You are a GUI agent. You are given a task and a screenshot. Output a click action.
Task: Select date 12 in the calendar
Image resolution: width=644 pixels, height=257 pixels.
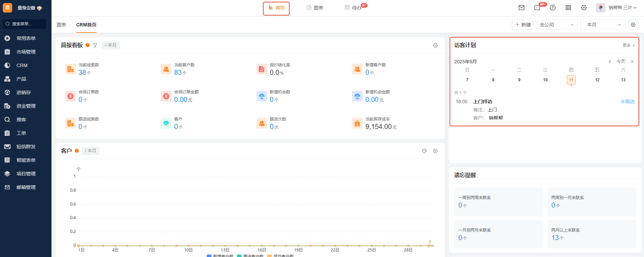(x=597, y=80)
